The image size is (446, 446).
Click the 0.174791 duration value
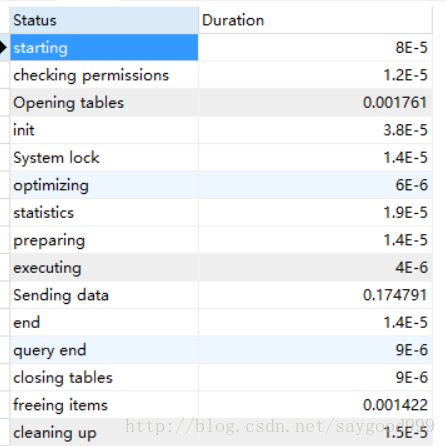click(315, 295)
